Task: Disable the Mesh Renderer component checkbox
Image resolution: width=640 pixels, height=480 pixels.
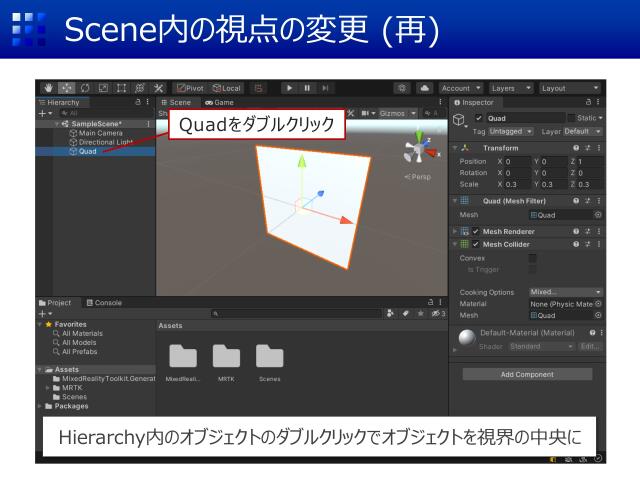Action: tap(478, 231)
